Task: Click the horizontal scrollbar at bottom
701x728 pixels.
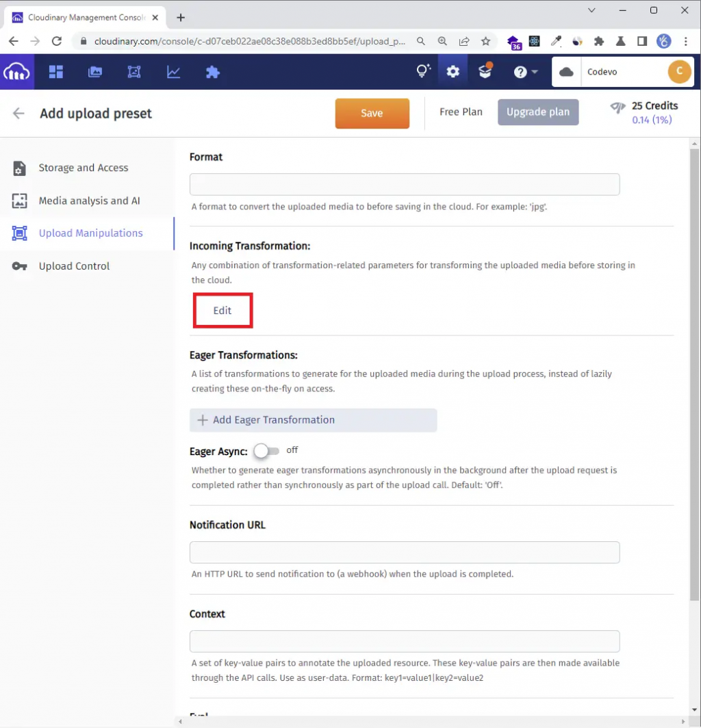Action: click(x=431, y=722)
